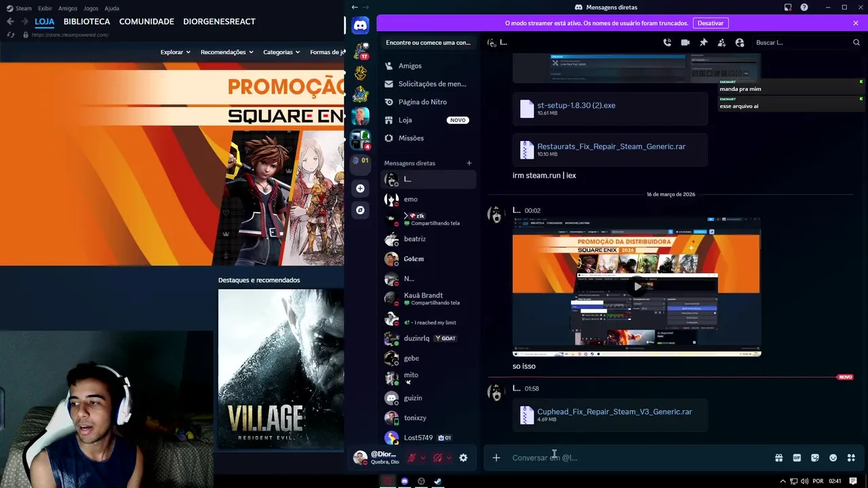Play the shared Square Enix video
868x488 pixels.
(x=637, y=286)
